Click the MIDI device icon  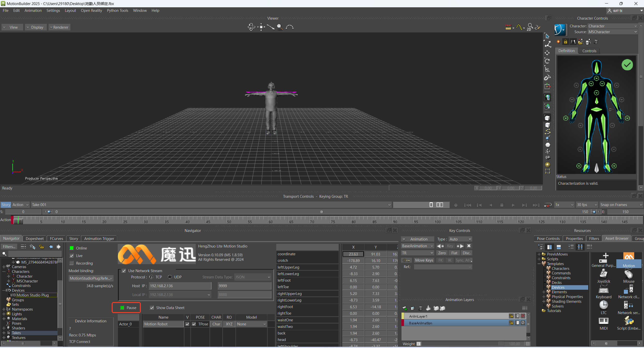tap(603, 321)
